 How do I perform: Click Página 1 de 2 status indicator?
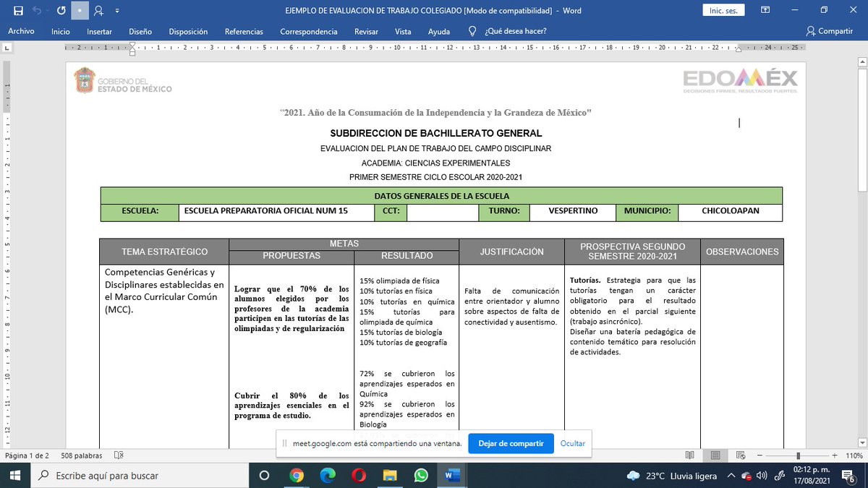(27, 455)
